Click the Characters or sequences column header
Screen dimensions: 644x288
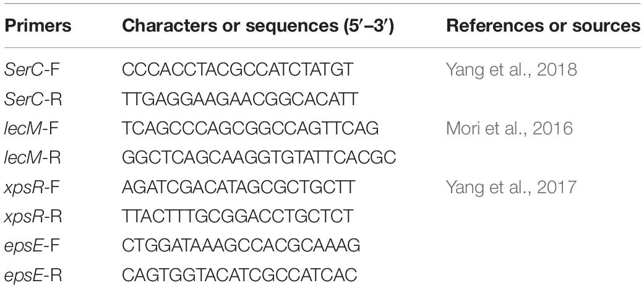click(258, 25)
